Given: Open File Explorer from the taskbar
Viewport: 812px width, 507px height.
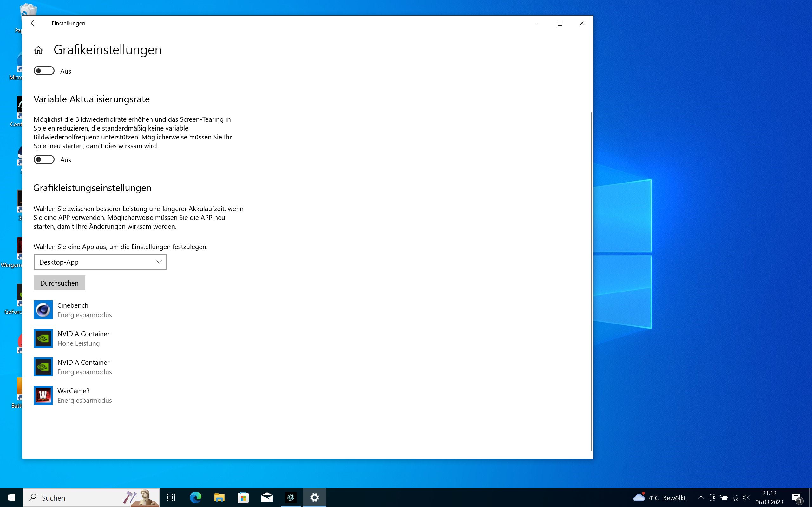Looking at the screenshot, I should click(219, 497).
